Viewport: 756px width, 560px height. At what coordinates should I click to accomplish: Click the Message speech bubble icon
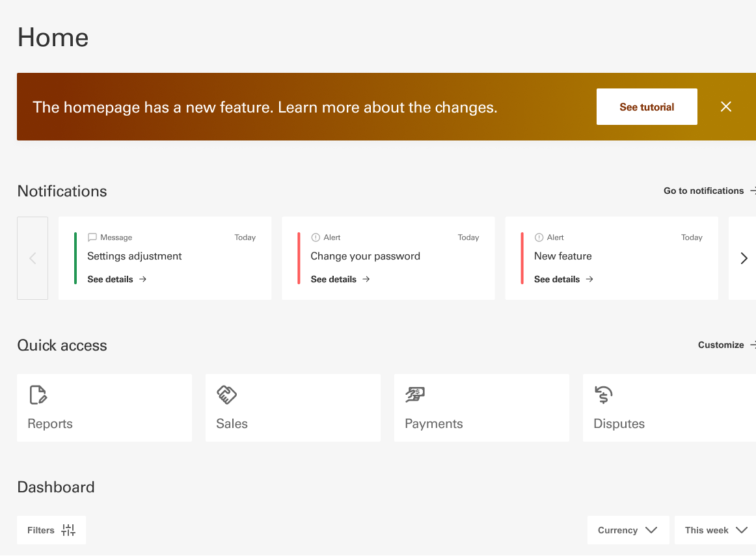[92, 237]
